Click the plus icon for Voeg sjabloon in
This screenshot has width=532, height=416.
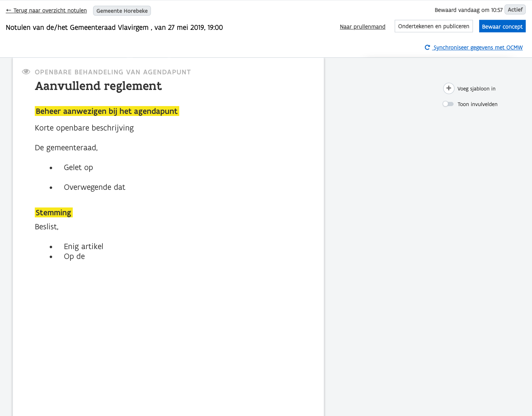[x=449, y=88]
